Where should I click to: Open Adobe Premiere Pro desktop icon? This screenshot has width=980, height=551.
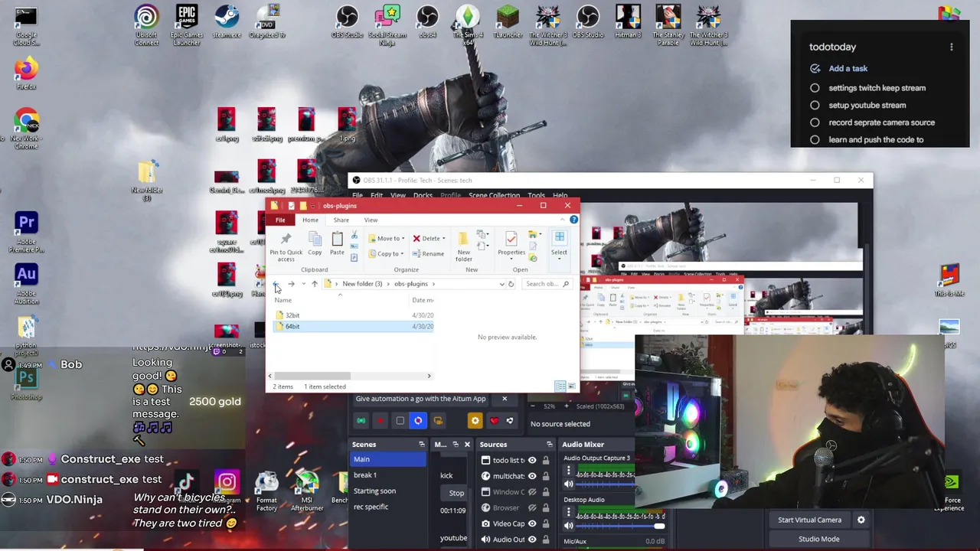pyautogui.click(x=26, y=233)
